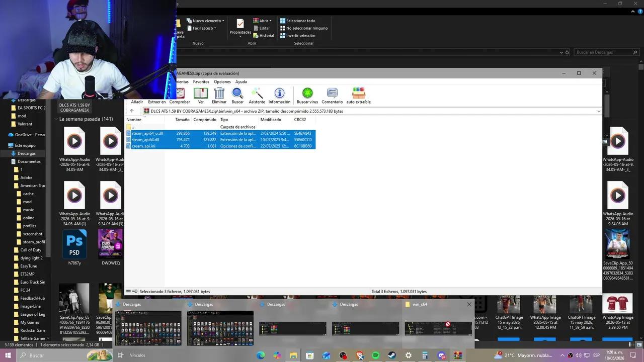Open the Información icon in WinRAR
Image resolution: width=644 pixels, height=362 pixels.
tap(279, 93)
